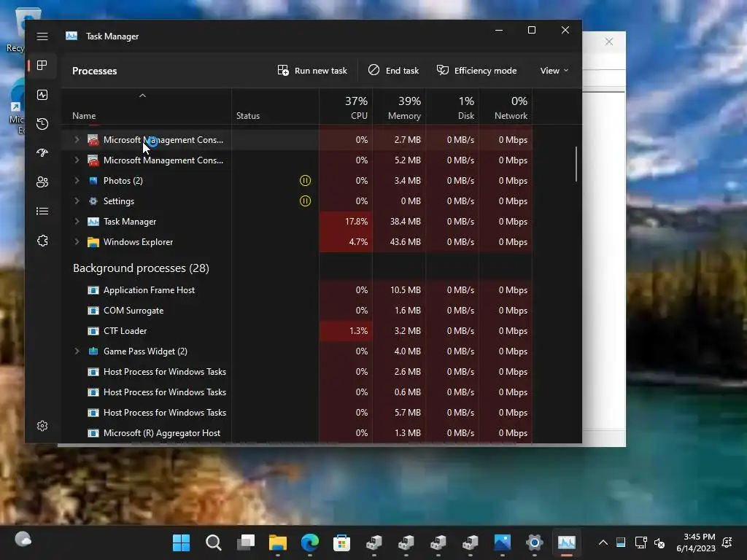Expand the Photos (2) process group
747x560 pixels.
point(77,181)
